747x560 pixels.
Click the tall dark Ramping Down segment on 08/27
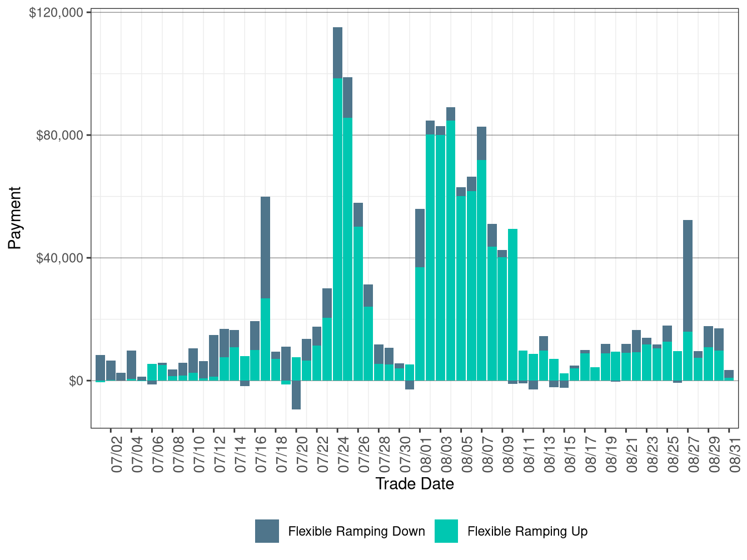pyautogui.click(x=688, y=276)
